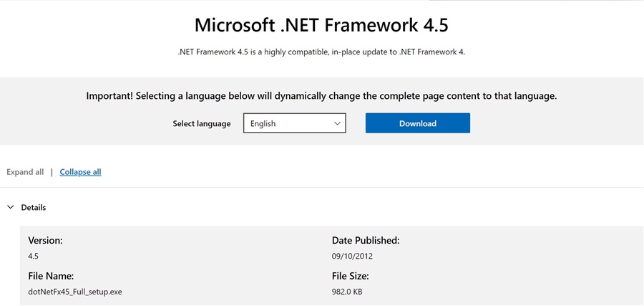Click the version value 4.5
The height and width of the screenshot is (306, 644).
coord(33,256)
